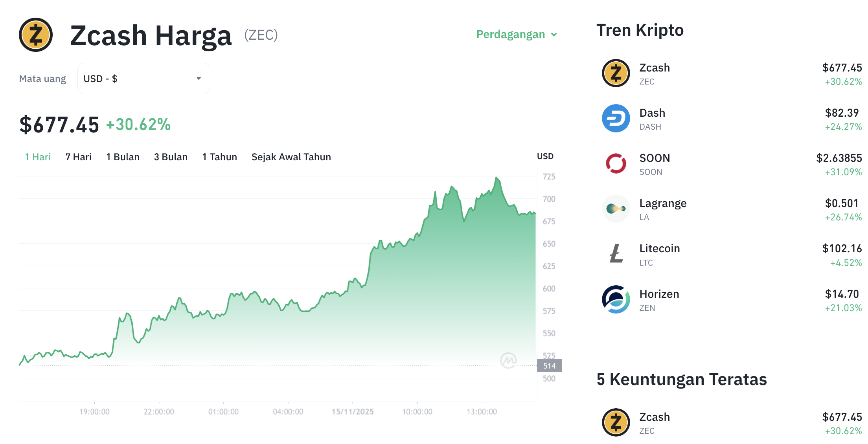Click the 514 price marker on the axis

[x=549, y=366]
